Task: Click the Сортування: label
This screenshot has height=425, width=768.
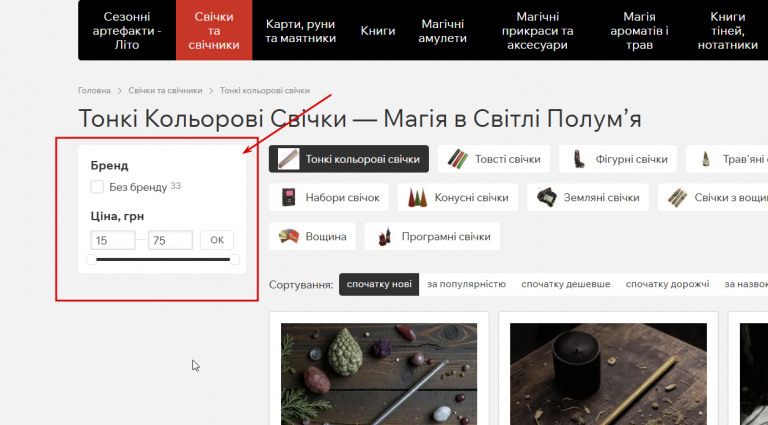Action: pos(301,285)
